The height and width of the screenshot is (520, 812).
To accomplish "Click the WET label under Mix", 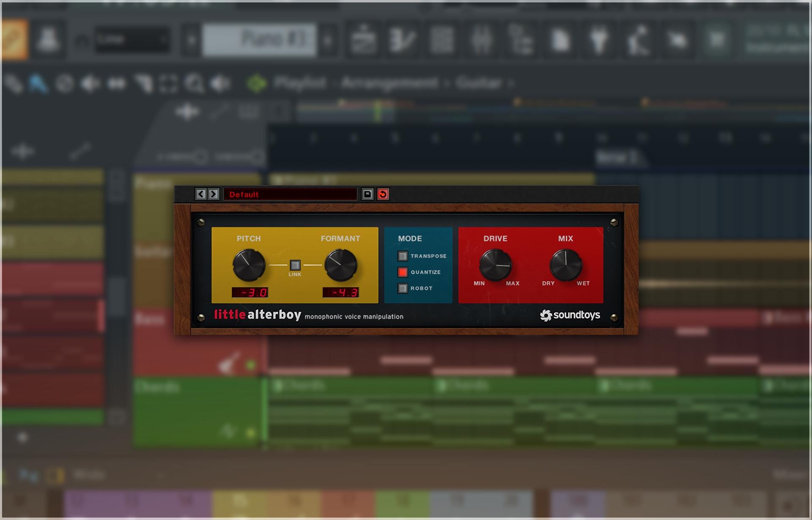I will pyautogui.click(x=583, y=283).
